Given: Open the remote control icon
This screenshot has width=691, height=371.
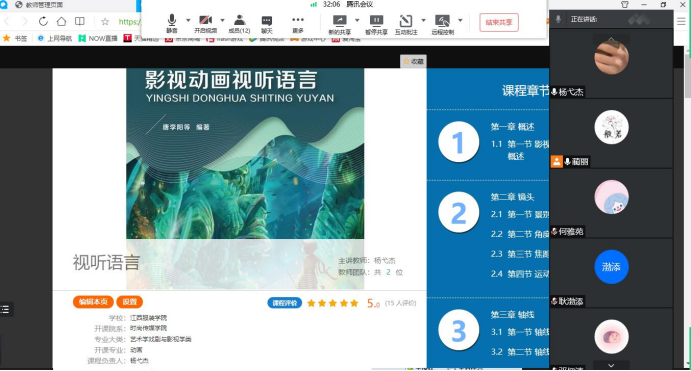Looking at the screenshot, I should pyautogui.click(x=442, y=24).
